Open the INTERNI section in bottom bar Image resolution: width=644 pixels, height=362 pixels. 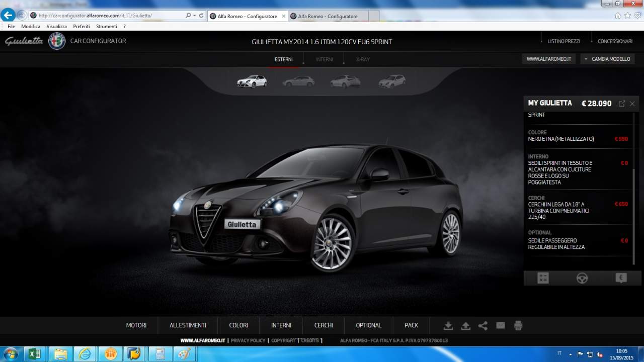[x=281, y=325]
